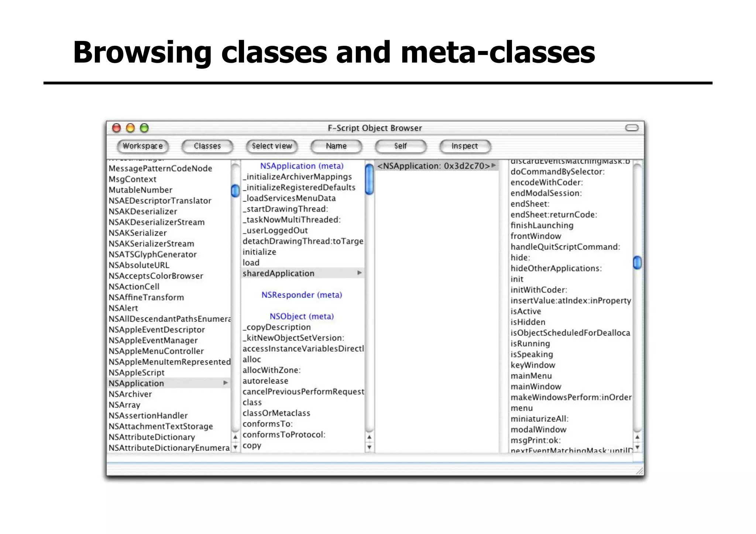This screenshot has height=534, width=756.
Task: Click NSObject (meta) header
Action: click(x=302, y=316)
